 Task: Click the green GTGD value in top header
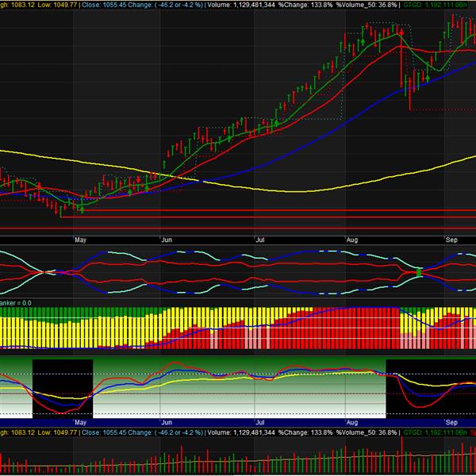click(x=435, y=5)
